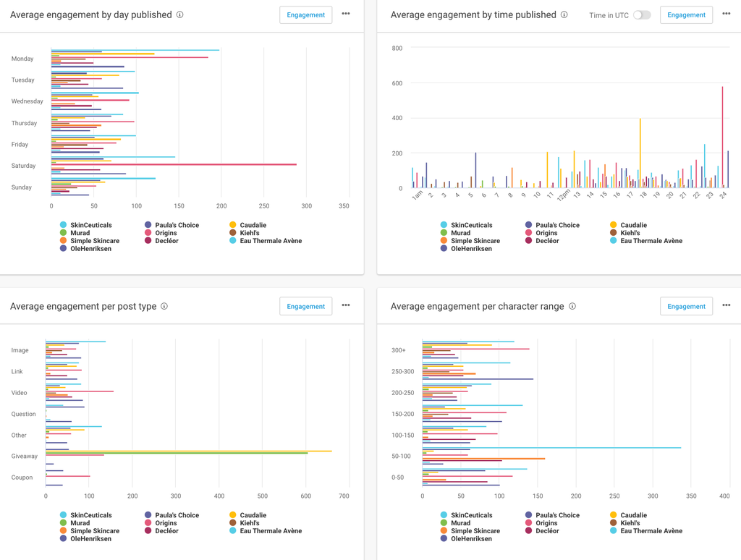Open Engagement dropdown on time published chart

[686, 15]
